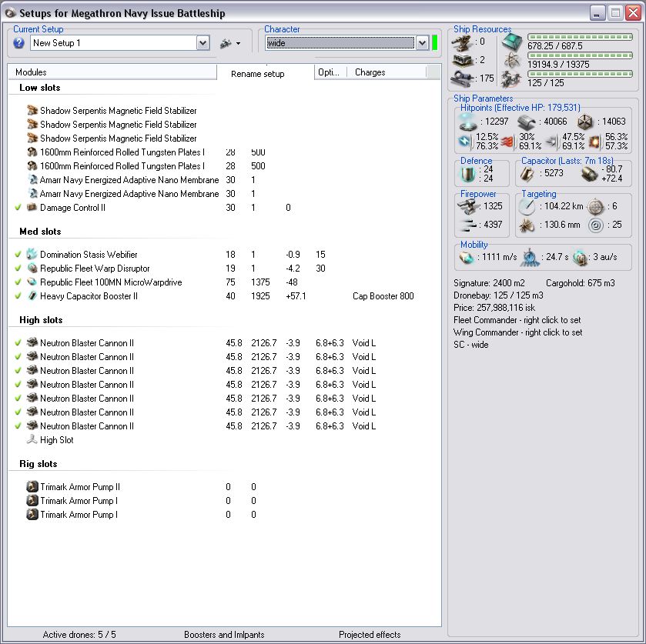
Task: Click the CPU usage bar 678.25 / 687.5
Action: click(x=580, y=37)
